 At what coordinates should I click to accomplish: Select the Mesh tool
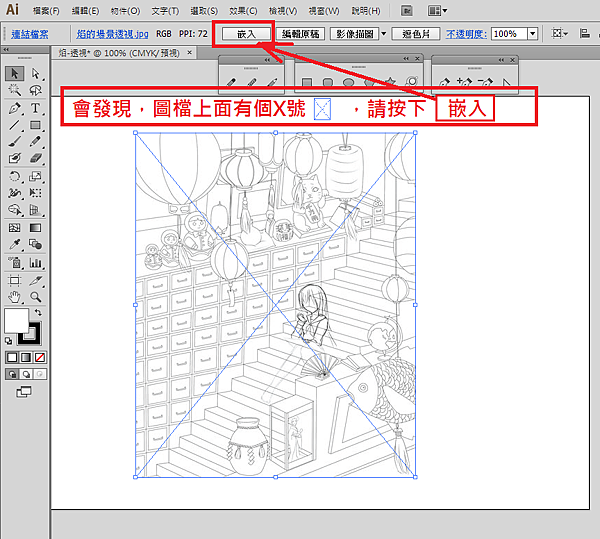(15, 228)
